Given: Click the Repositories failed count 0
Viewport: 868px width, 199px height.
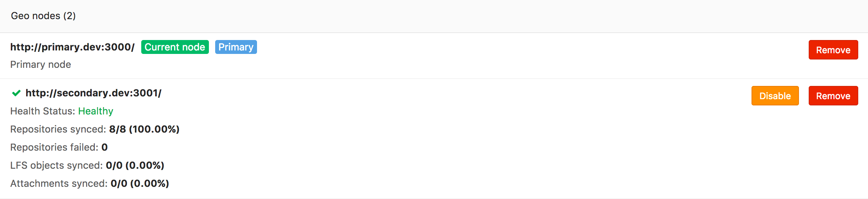Looking at the screenshot, I should pyautogui.click(x=104, y=148).
